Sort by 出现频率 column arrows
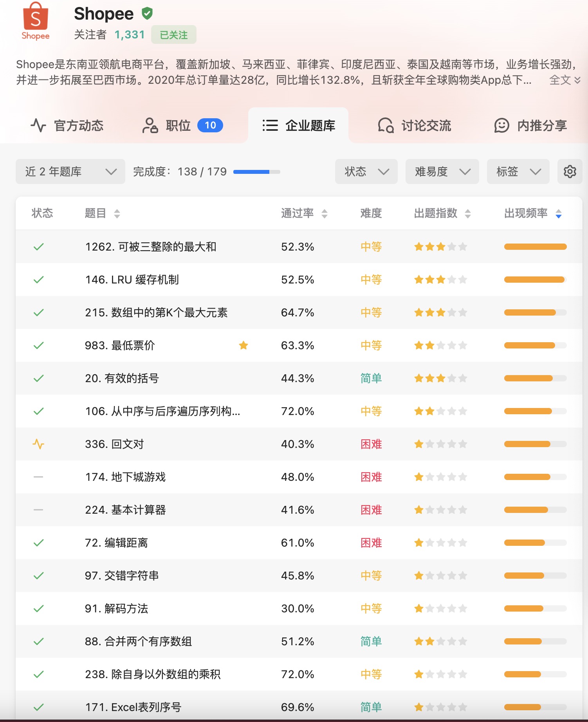 tap(559, 214)
